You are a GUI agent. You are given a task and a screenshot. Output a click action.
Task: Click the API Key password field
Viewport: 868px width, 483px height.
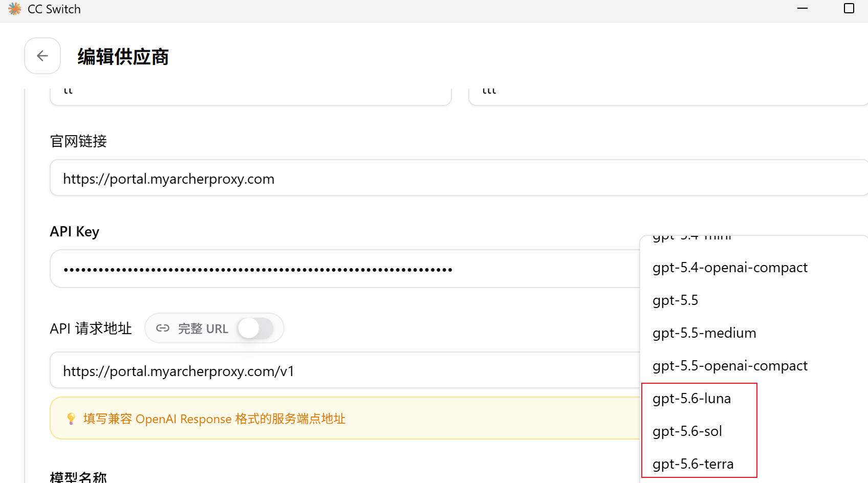pos(345,269)
